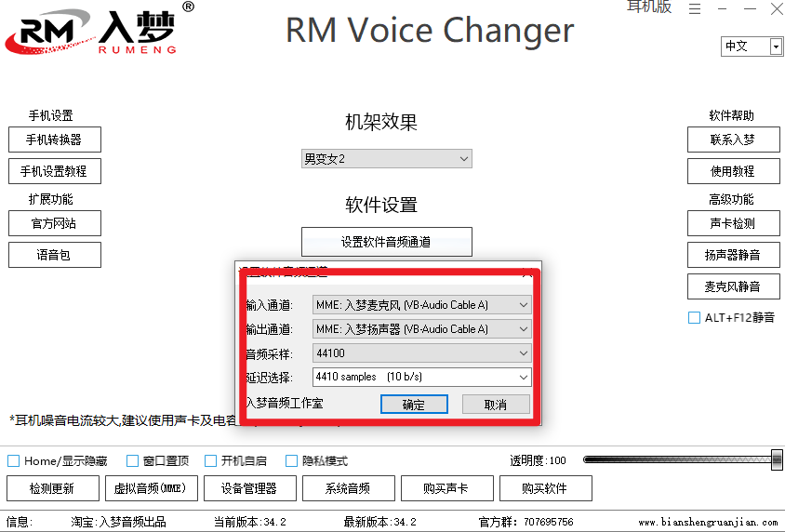This screenshot has width=785, height=532.
Task: Open the hamburger menu icon in title bar
Action: [x=695, y=9]
